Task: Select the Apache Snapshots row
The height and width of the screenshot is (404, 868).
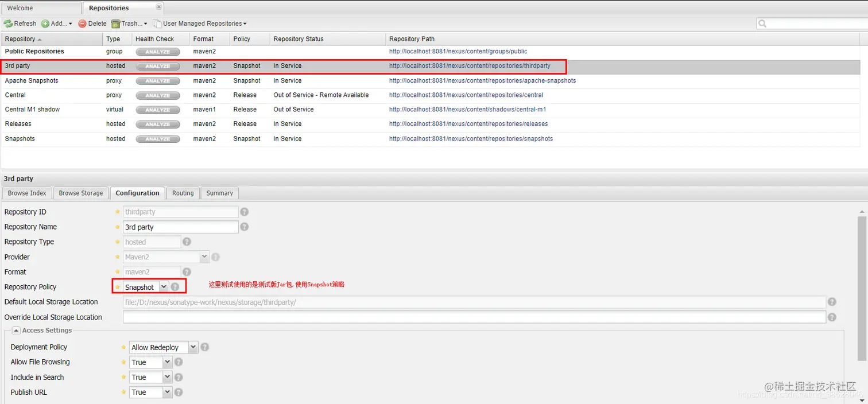Action: tap(431, 81)
